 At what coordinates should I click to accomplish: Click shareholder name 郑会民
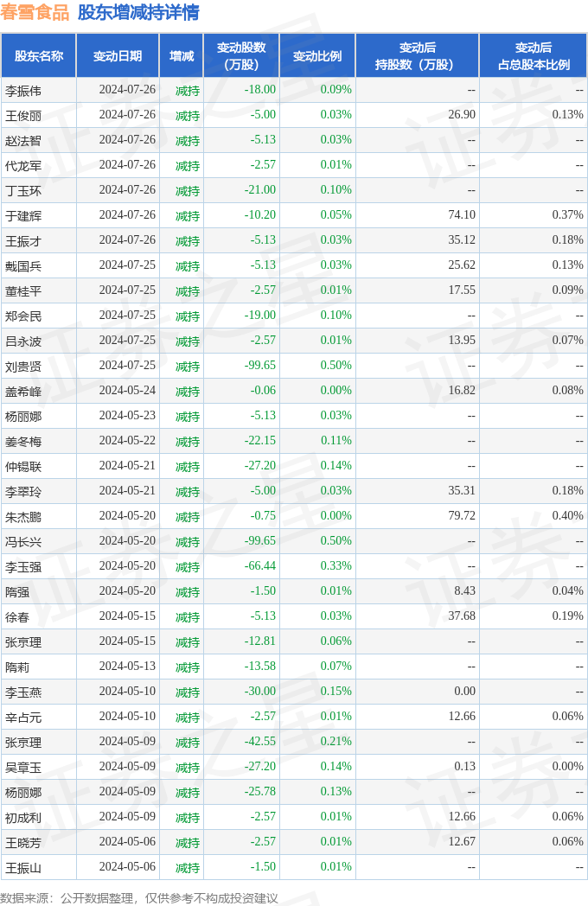[23, 316]
